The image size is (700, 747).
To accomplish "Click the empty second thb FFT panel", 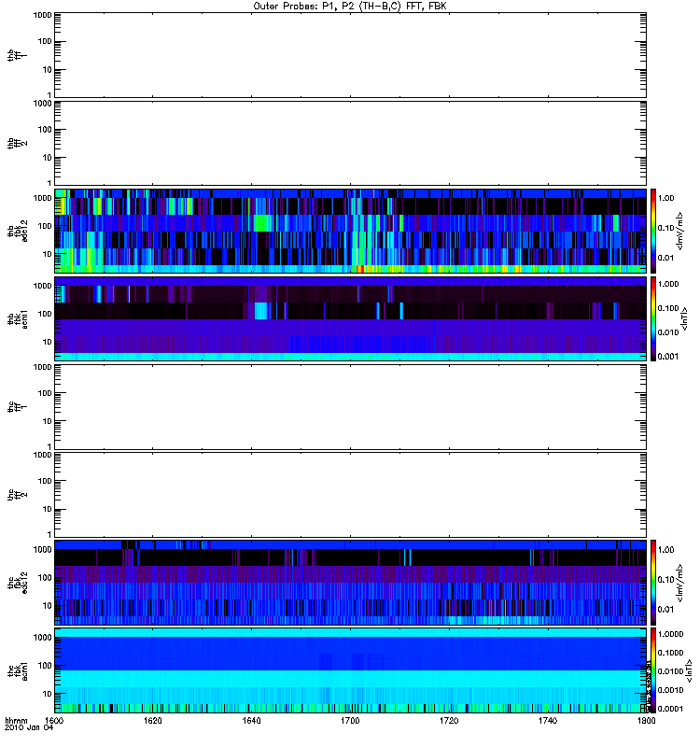I will coord(350,143).
